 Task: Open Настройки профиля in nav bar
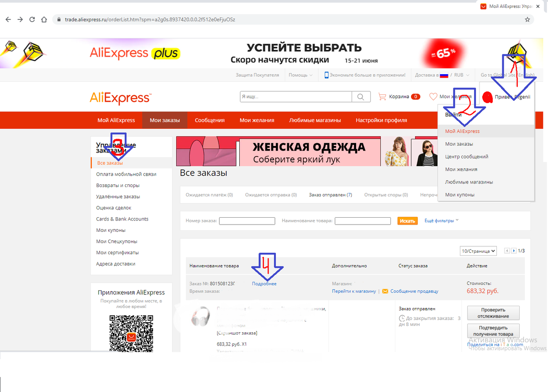(x=381, y=120)
